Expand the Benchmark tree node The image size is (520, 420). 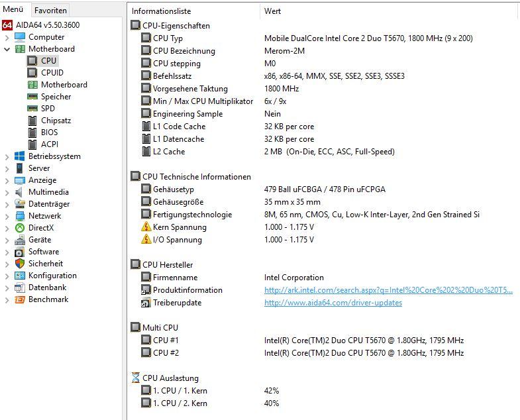[7, 300]
